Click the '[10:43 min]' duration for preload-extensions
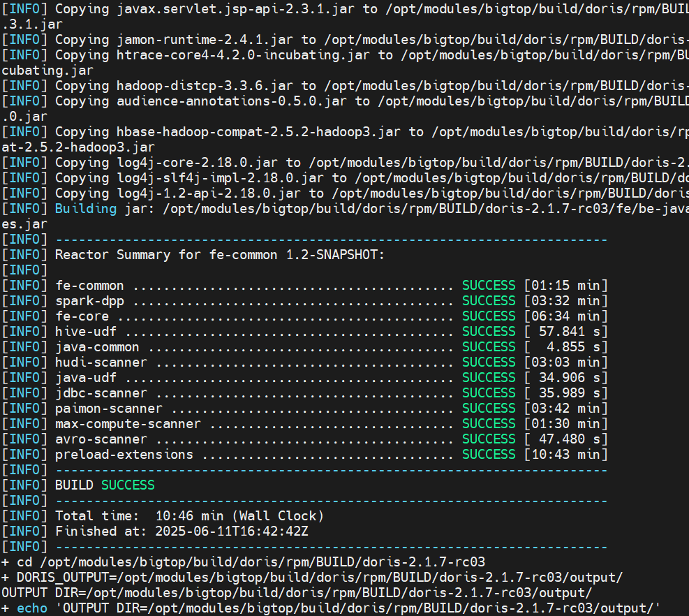Screen dimensions: 689x616 [566, 455]
